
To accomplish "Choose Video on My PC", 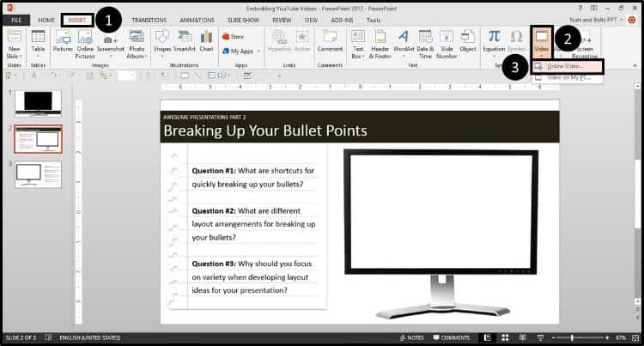I will point(567,77).
